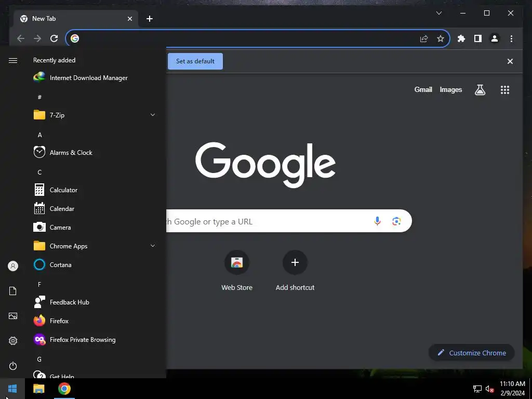The height and width of the screenshot is (399, 532).
Task: Open Settings gear in Start sidebar
Action: [13, 341]
